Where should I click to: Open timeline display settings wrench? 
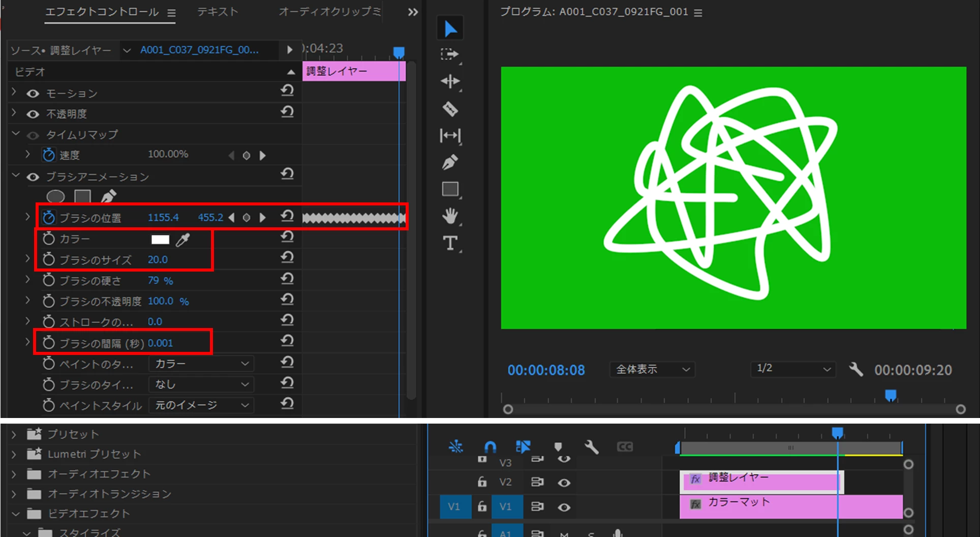[x=592, y=447]
